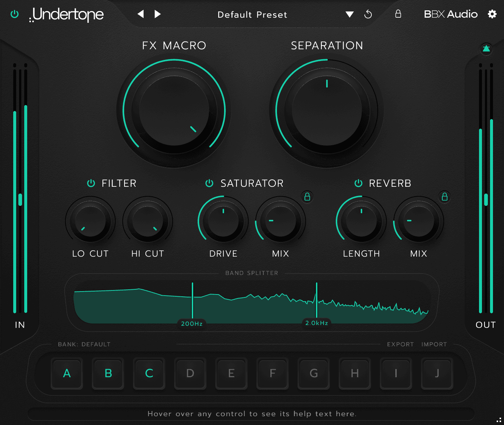Viewport: 504px width, 425px height.
Task: Open the preset dropdown arrow
Action: pyautogui.click(x=349, y=15)
